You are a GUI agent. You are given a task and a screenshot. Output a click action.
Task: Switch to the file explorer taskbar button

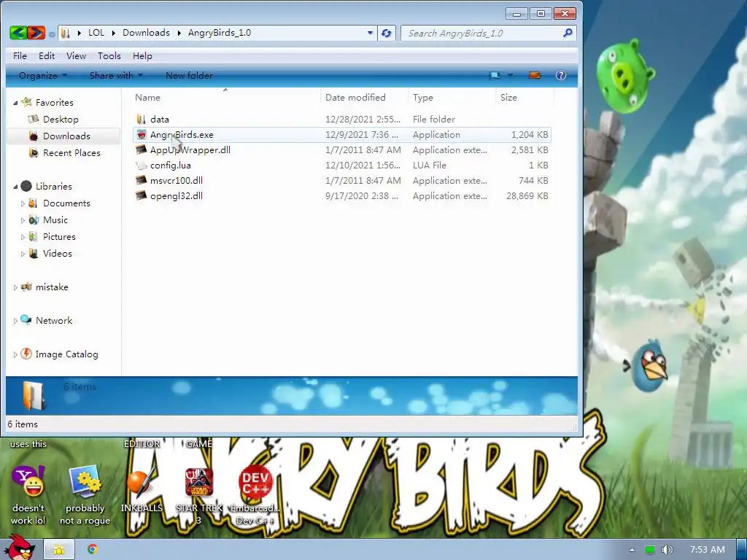coord(59,550)
